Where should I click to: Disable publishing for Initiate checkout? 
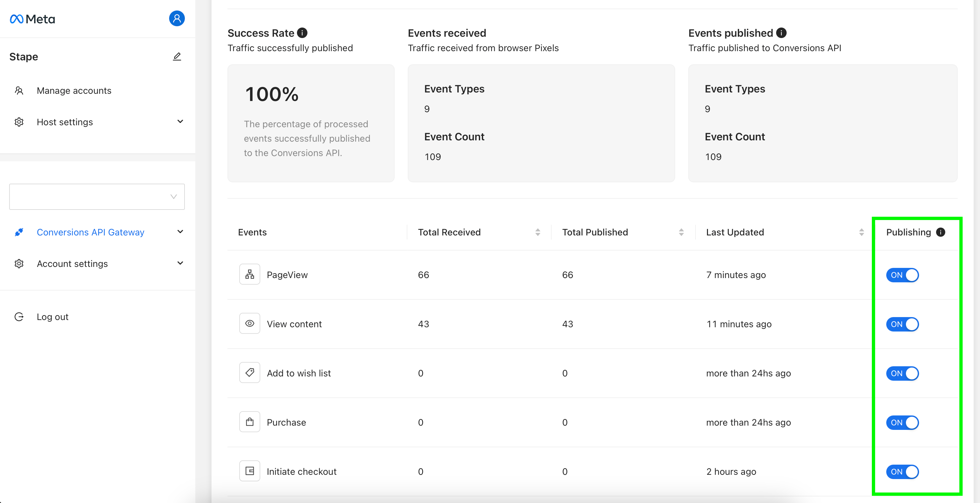pyautogui.click(x=902, y=472)
